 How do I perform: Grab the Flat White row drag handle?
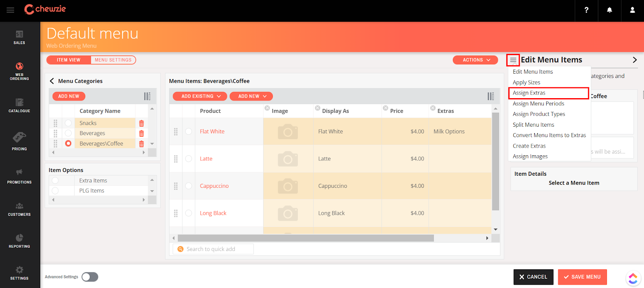(x=176, y=132)
